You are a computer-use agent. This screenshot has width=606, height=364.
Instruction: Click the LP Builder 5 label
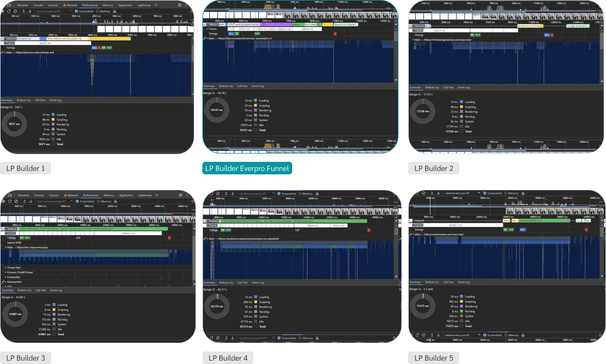pyautogui.click(x=434, y=358)
